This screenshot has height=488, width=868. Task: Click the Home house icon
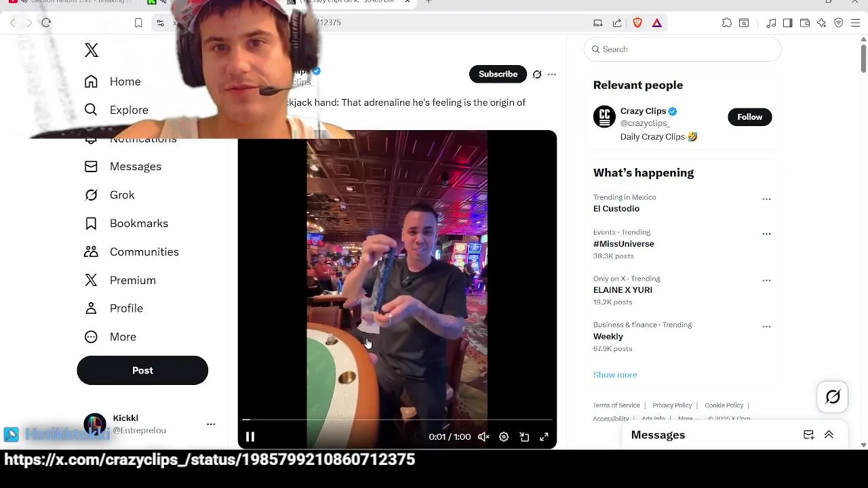[91, 81]
